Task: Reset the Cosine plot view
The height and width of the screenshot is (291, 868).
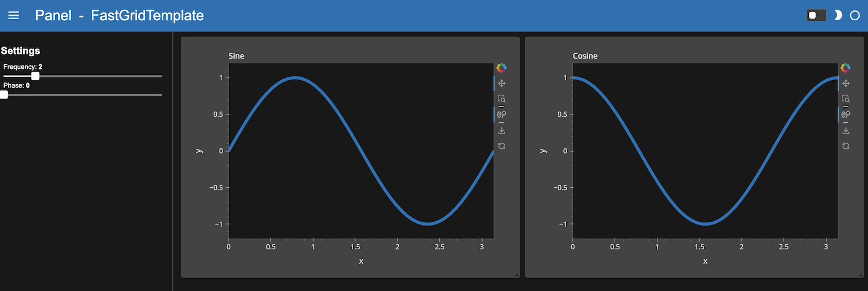Action: 845,146
